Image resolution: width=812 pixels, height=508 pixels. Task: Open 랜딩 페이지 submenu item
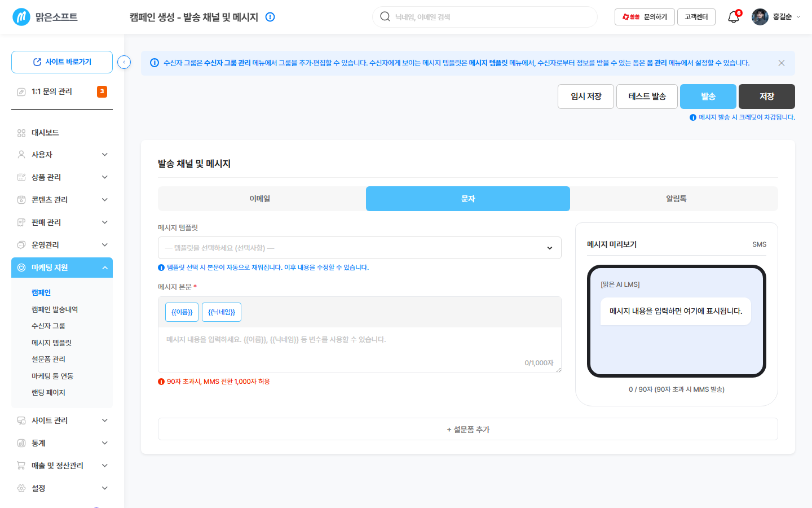[x=48, y=392]
